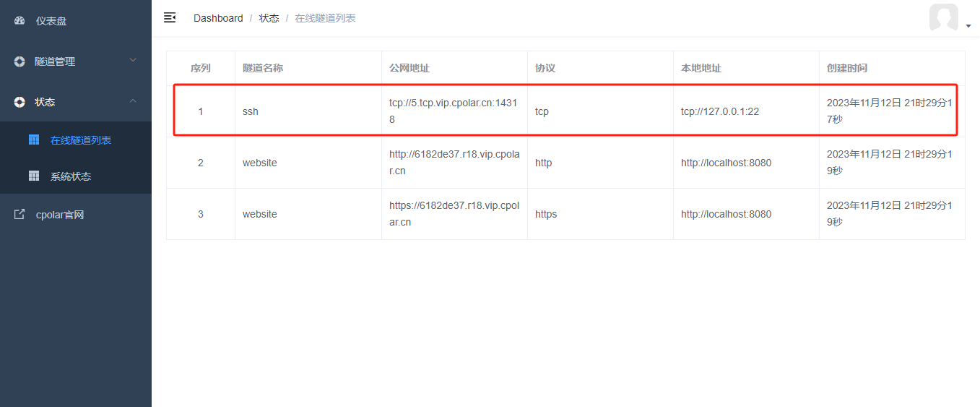Open the 仪表盘 menu item
This screenshot has height=407, width=980.
pos(76,21)
